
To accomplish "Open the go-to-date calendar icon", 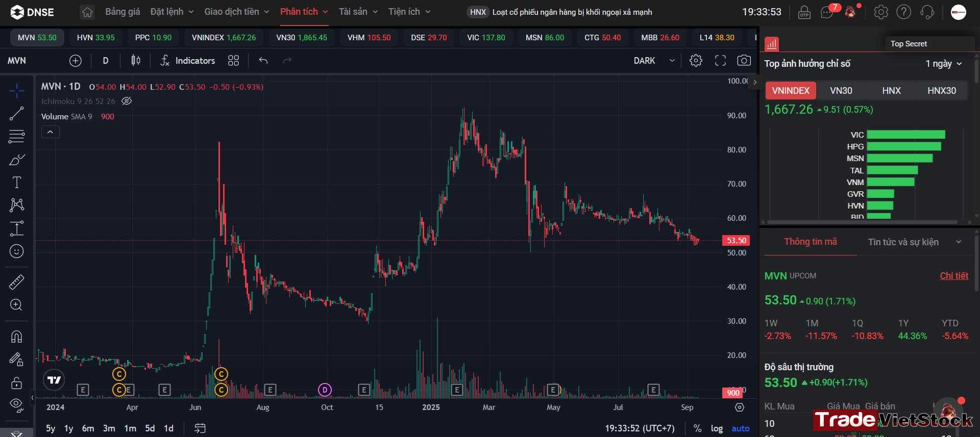I will (x=200, y=428).
